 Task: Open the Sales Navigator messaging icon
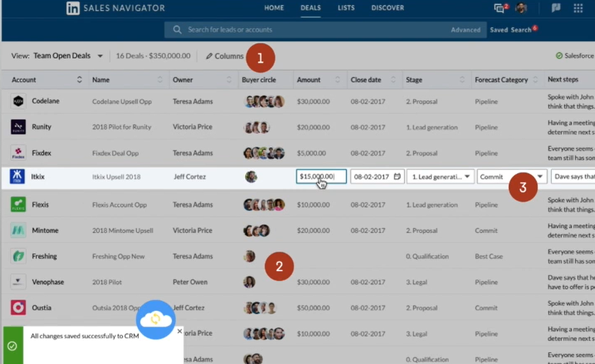[x=500, y=8]
